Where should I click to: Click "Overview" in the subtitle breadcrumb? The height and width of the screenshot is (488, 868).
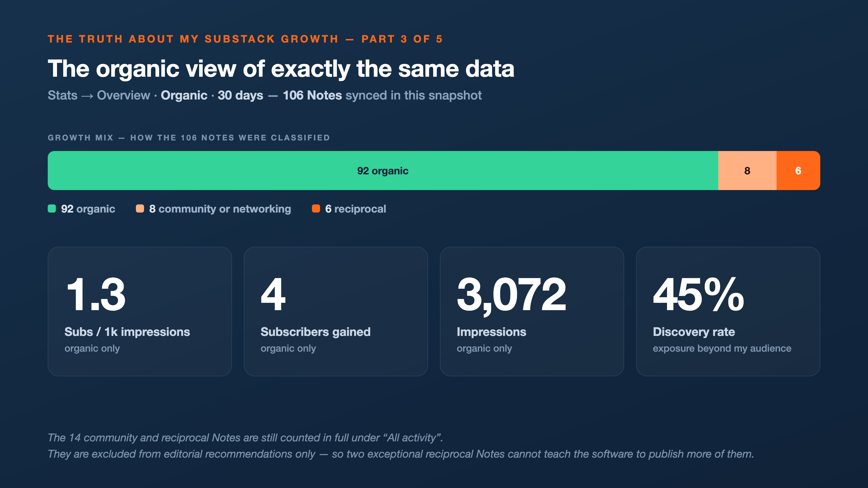124,95
